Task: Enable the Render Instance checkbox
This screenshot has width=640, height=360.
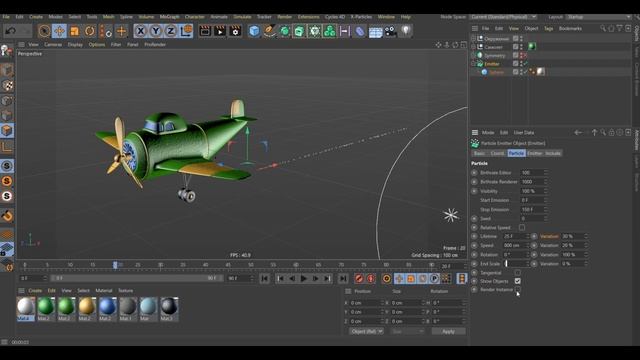Action: click(518, 289)
